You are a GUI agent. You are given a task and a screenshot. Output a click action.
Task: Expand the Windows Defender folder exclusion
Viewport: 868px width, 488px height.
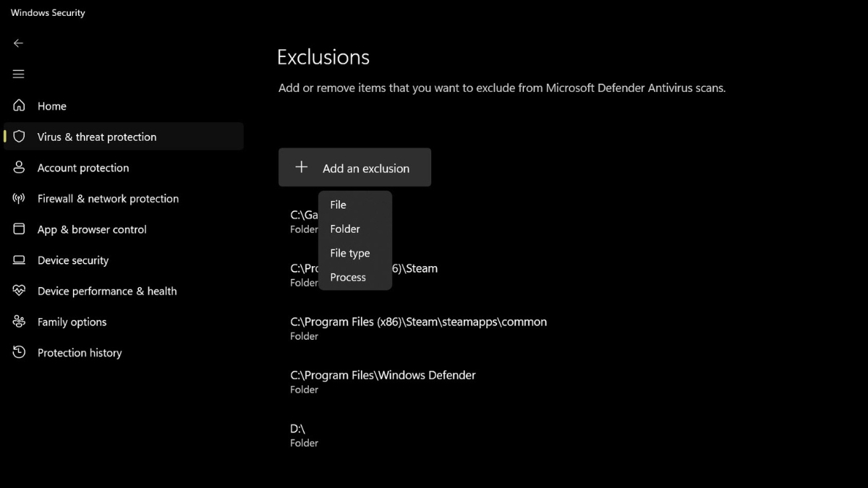click(383, 382)
